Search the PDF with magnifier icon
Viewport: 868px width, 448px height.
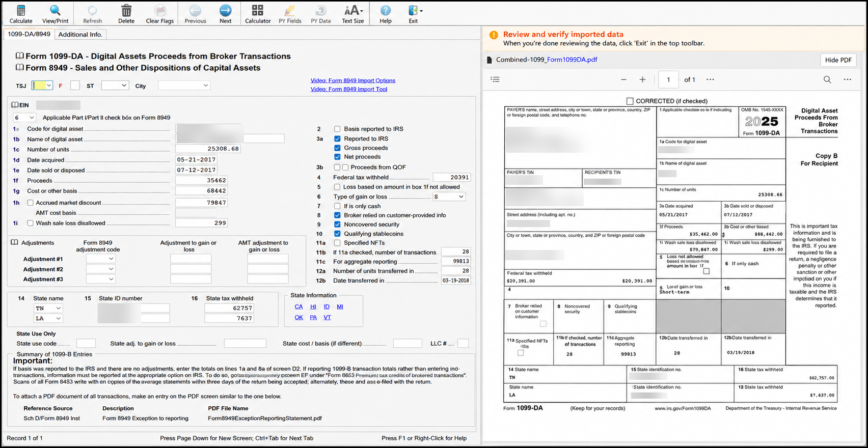(x=827, y=79)
